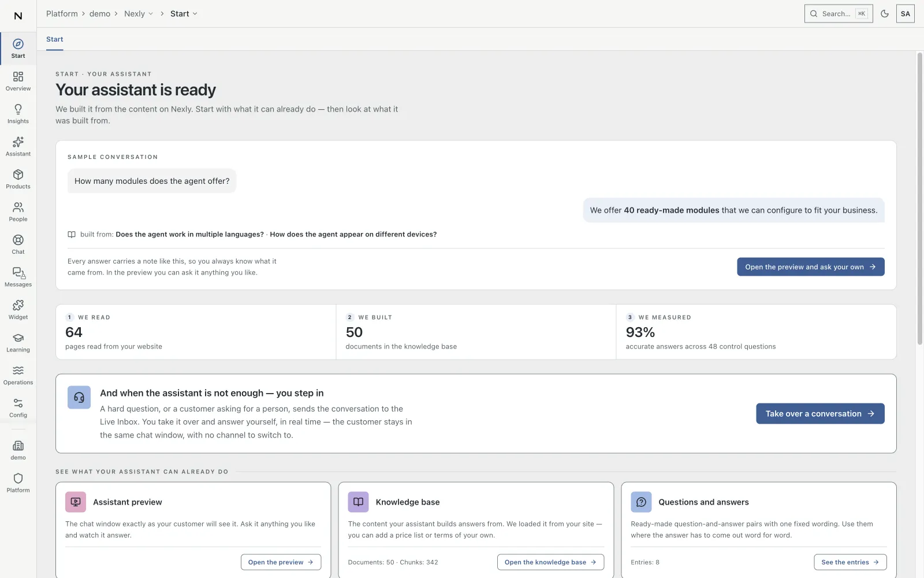Click the '64' pages read value
924x578 pixels.
74,332
